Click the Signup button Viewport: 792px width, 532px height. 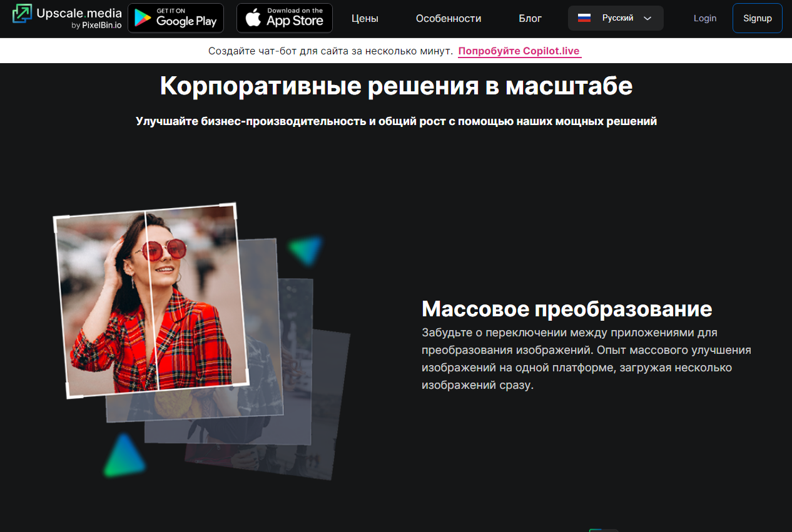tap(758, 18)
